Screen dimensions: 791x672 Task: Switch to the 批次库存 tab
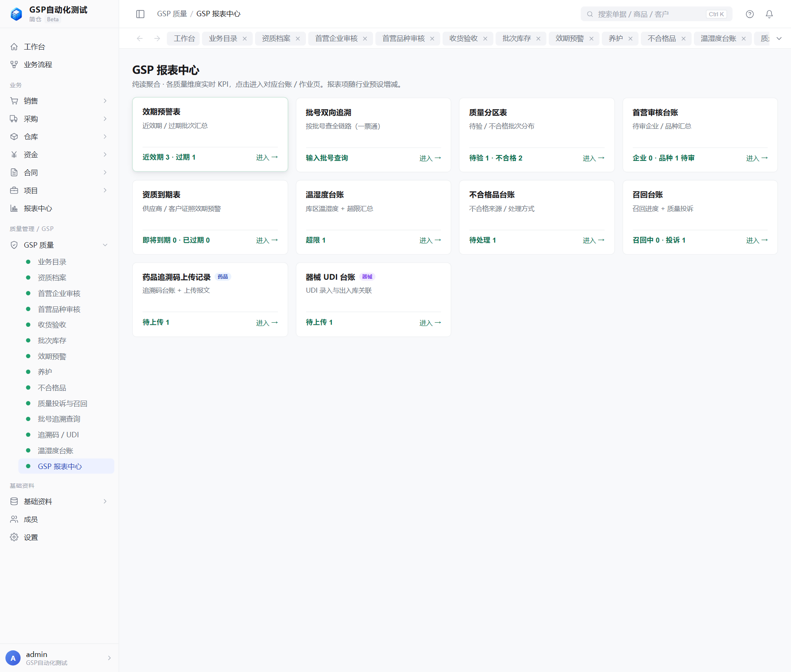516,38
